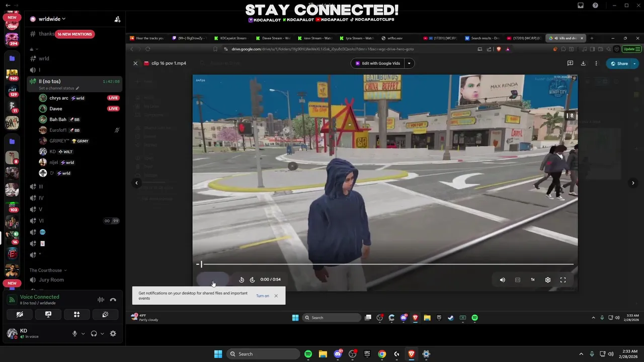Image resolution: width=644 pixels, height=362 pixels.
Task: Mute microphone in Discord user panel
Action: point(74,333)
